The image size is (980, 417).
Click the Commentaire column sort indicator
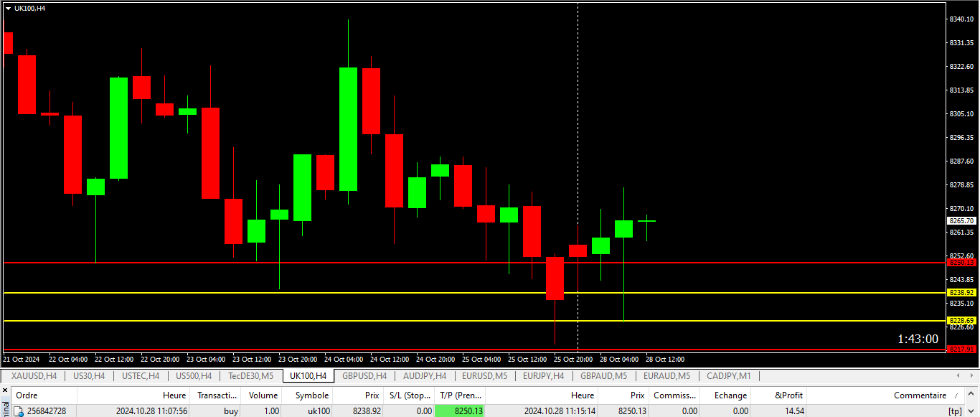[x=956, y=395]
